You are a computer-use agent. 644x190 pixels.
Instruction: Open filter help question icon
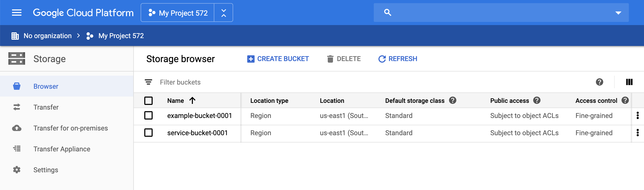[x=600, y=82]
